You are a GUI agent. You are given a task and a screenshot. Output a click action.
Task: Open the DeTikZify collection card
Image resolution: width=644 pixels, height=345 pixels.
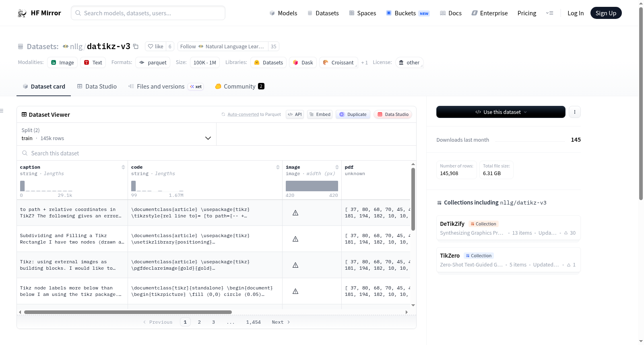(x=508, y=228)
